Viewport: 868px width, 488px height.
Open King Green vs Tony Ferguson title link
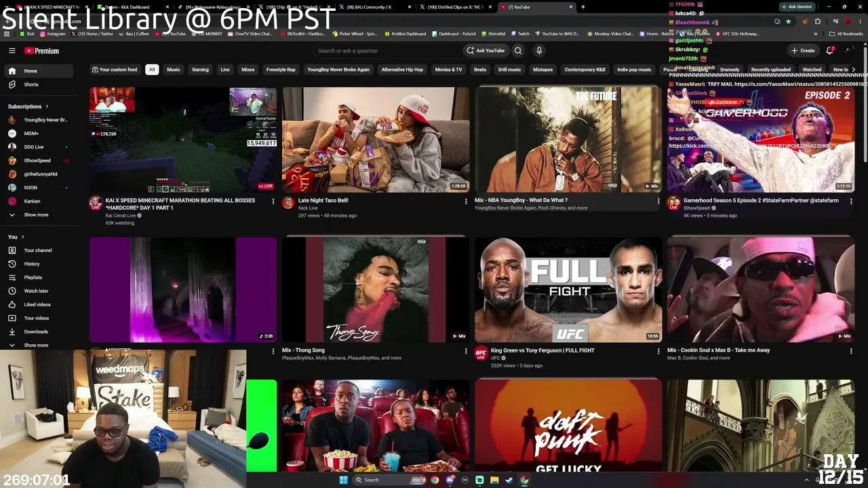(542, 350)
